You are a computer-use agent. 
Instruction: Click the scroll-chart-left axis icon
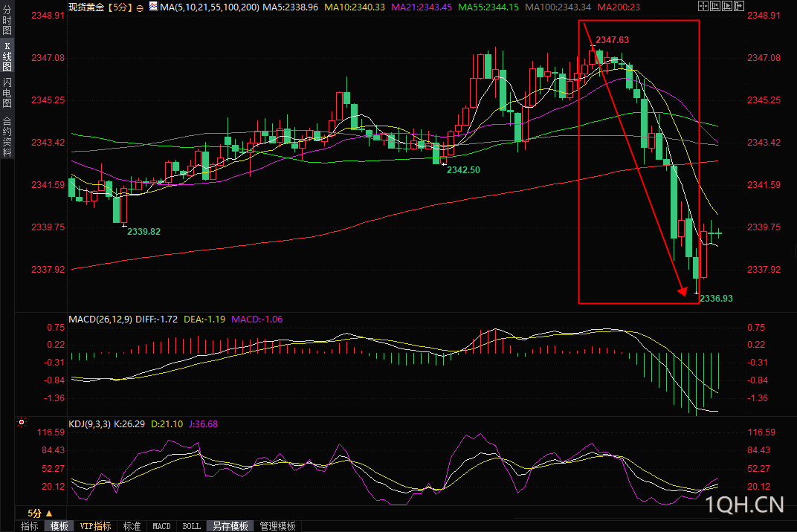[x=715, y=6]
